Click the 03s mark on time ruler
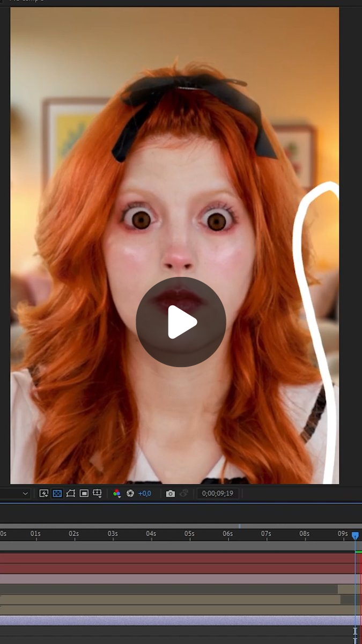362x644 pixels. click(113, 534)
